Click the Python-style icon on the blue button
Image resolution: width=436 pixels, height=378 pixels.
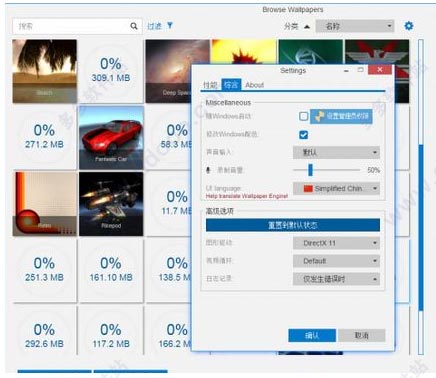click(x=319, y=116)
